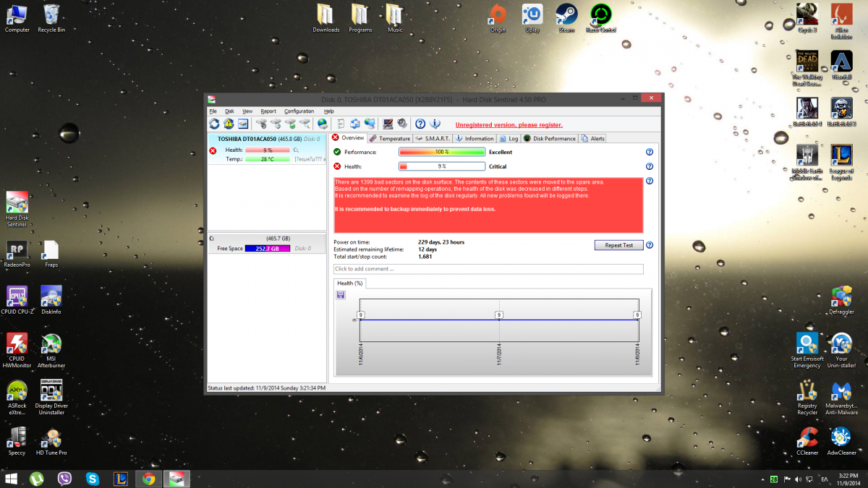Image resolution: width=868 pixels, height=488 pixels.
Task: Click the C: free space bar
Action: (x=267, y=248)
